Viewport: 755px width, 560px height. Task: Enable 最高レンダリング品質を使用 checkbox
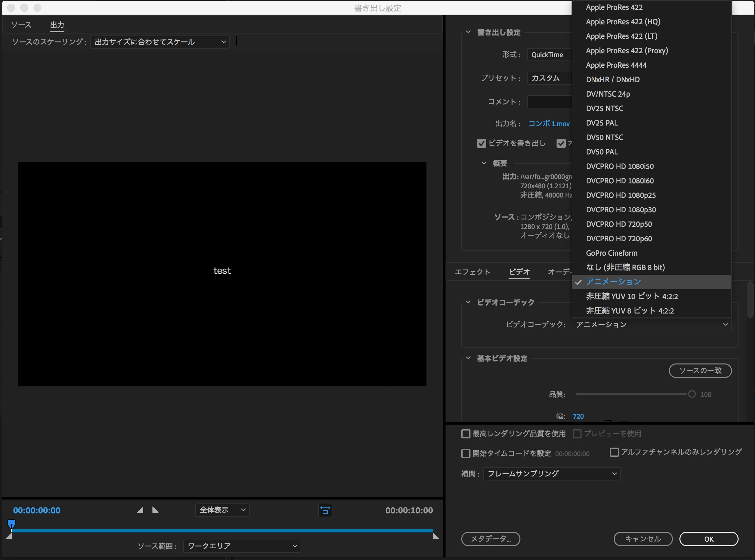(466, 433)
